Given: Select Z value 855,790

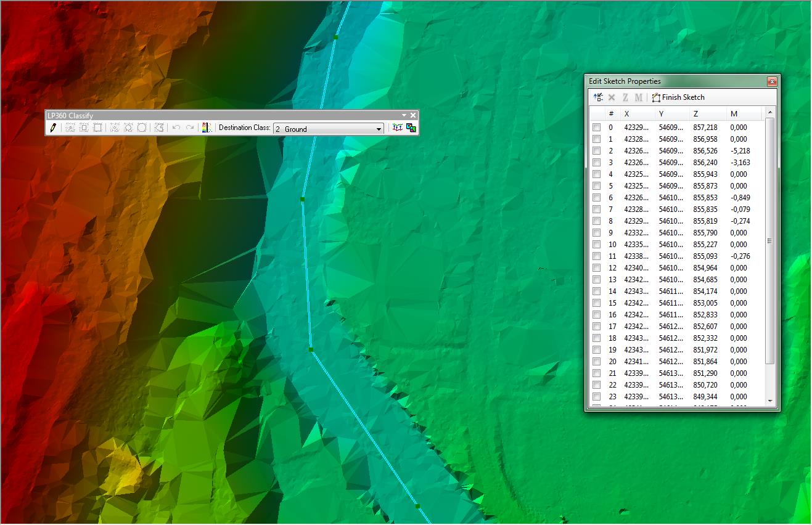Looking at the screenshot, I should click(705, 233).
